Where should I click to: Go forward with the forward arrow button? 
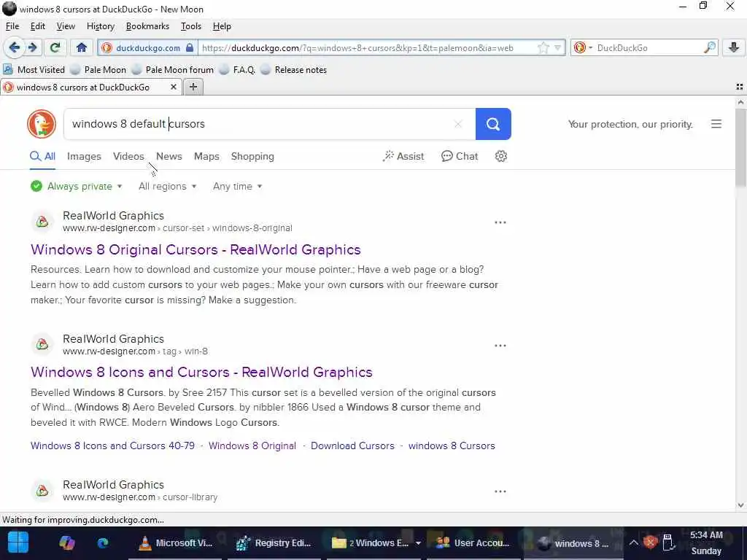[32, 47]
